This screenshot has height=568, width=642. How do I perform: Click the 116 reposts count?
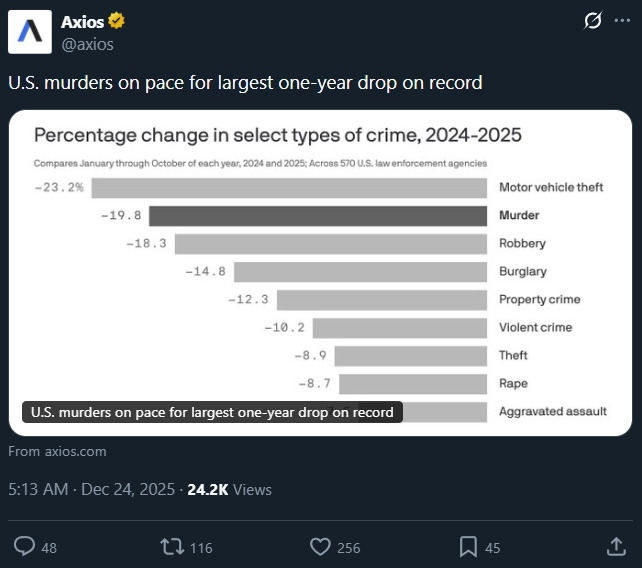(201, 547)
